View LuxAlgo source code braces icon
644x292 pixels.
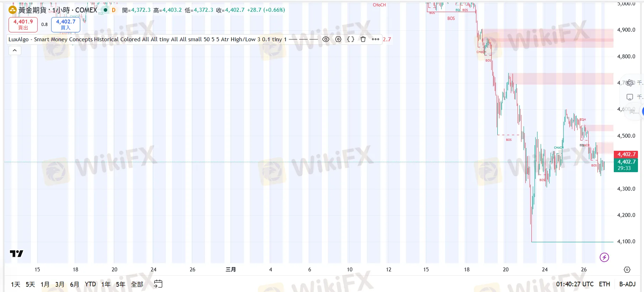pos(351,39)
